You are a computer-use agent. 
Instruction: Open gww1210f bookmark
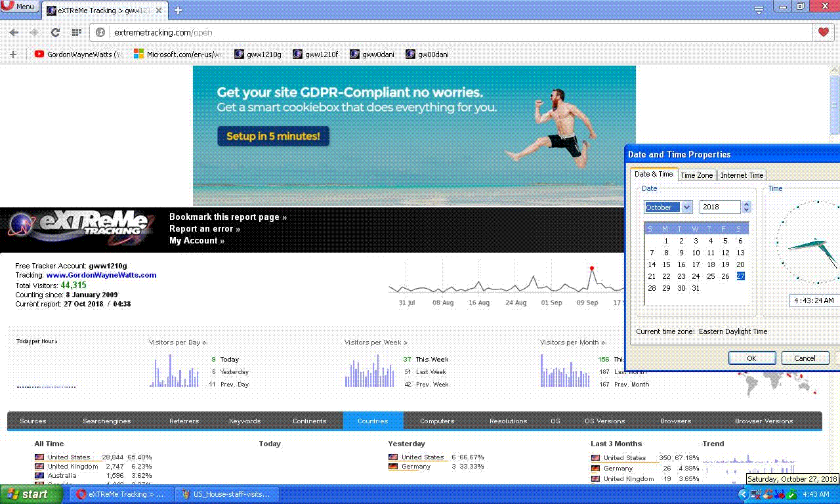tap(316, 54)
